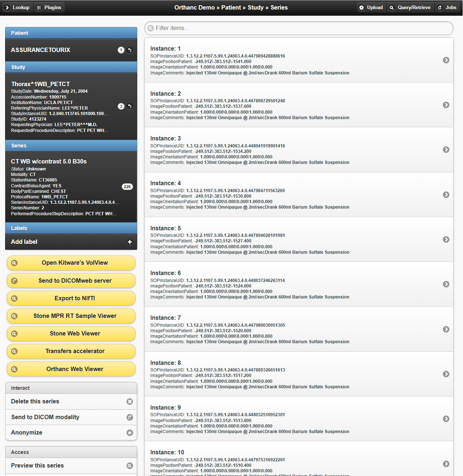Select series CT WB w/contrast 5.0 B30s
Image resolution: width=463 pixels, height=476 pixels.
coord(71,187)
